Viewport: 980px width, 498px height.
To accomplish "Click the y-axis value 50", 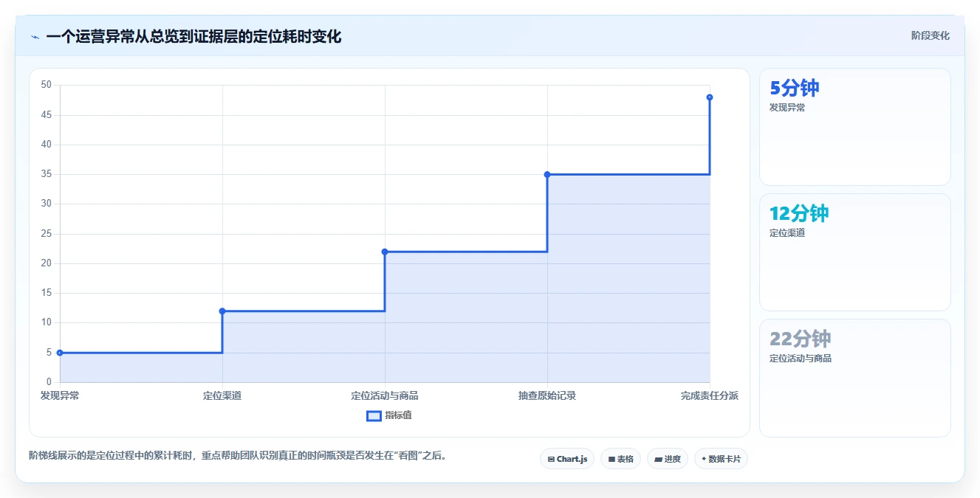I will click(x=47, y=85).
